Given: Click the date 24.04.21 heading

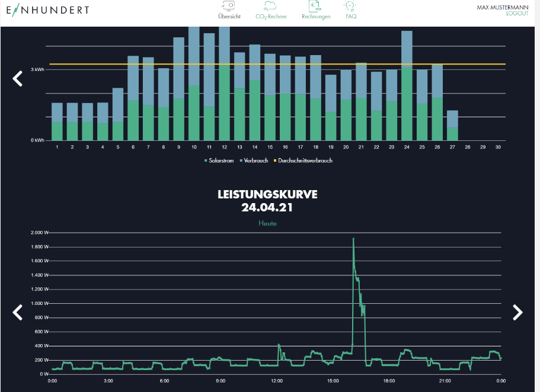Looking at the screenshot, I should [x=267, y=207].
